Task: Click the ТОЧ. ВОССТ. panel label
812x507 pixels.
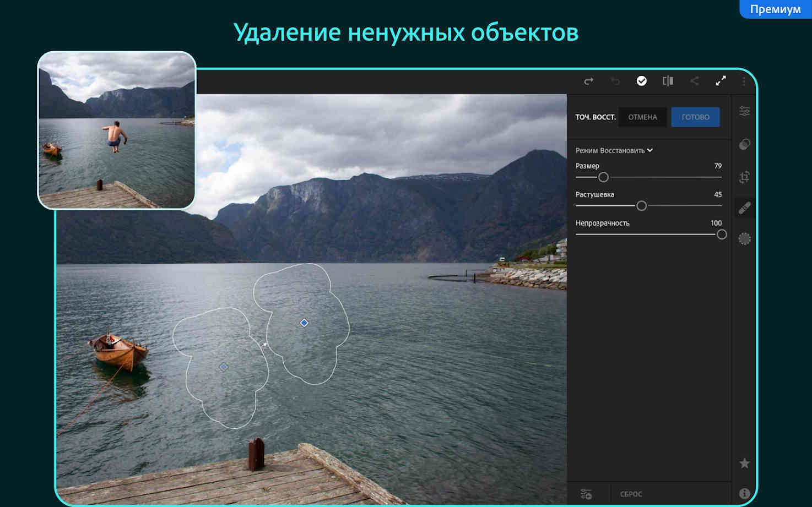Action: [x=596, y=117]
